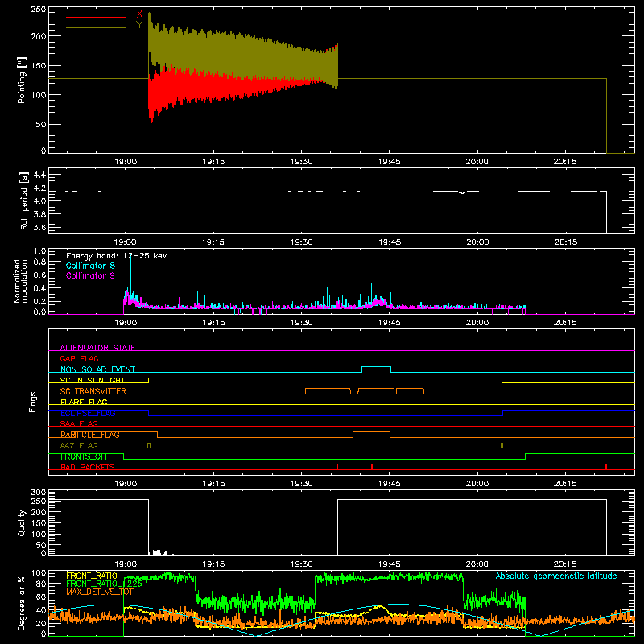Image resolution: width=644 pixels, height=644 pixels.
Task: Click the 19:00 label under the Pointing plot
Action: 126,162
